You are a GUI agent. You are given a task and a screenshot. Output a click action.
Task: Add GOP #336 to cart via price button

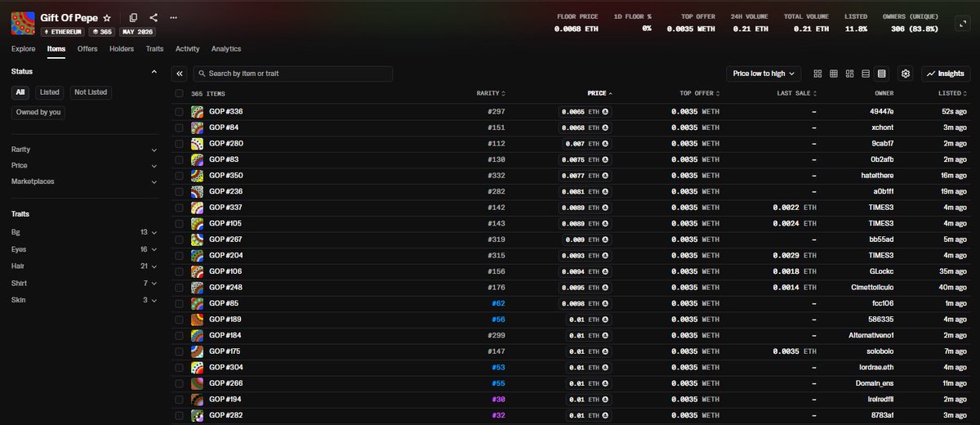(x=585, y=111)
